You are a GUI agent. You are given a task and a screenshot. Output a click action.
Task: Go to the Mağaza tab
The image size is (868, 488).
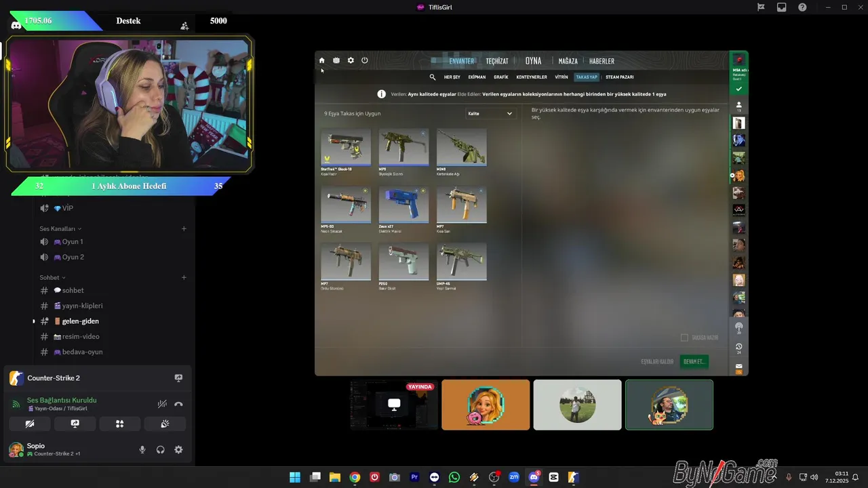coord(568,61)
